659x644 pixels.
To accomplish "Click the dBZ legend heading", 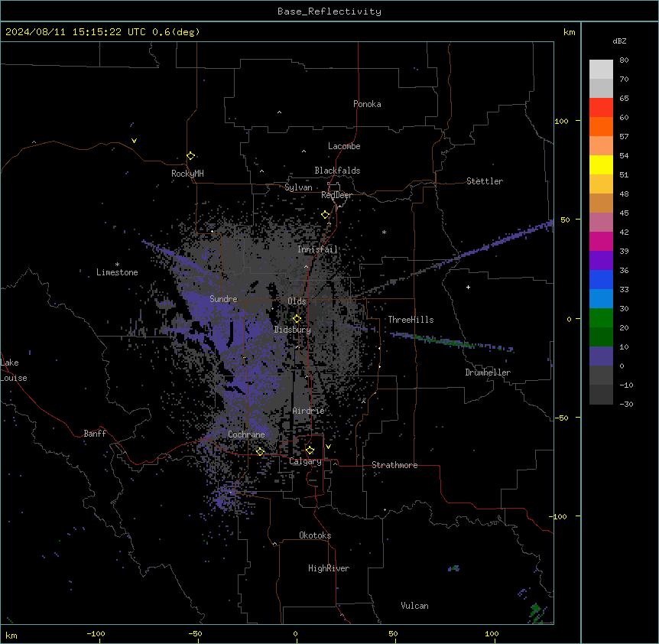I will [619, 41].
